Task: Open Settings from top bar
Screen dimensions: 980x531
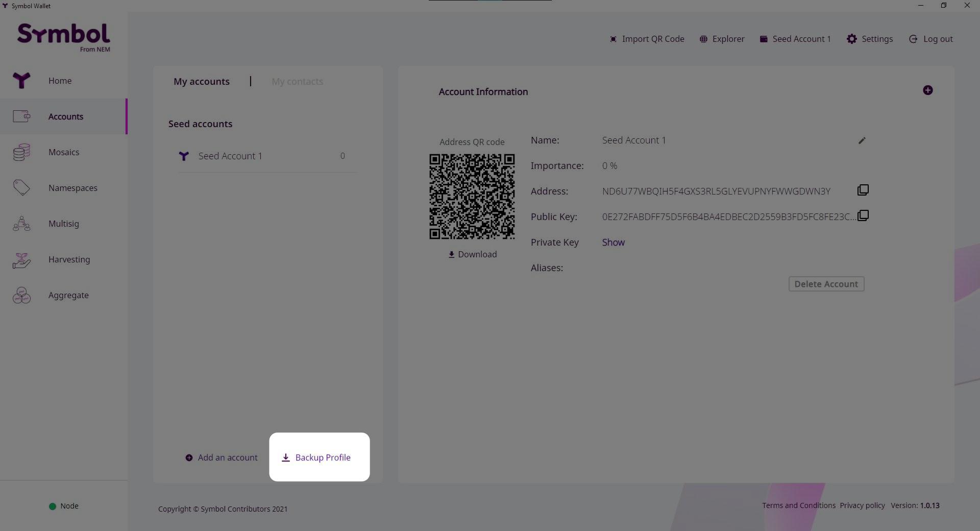Action: [x=870, y=39]
